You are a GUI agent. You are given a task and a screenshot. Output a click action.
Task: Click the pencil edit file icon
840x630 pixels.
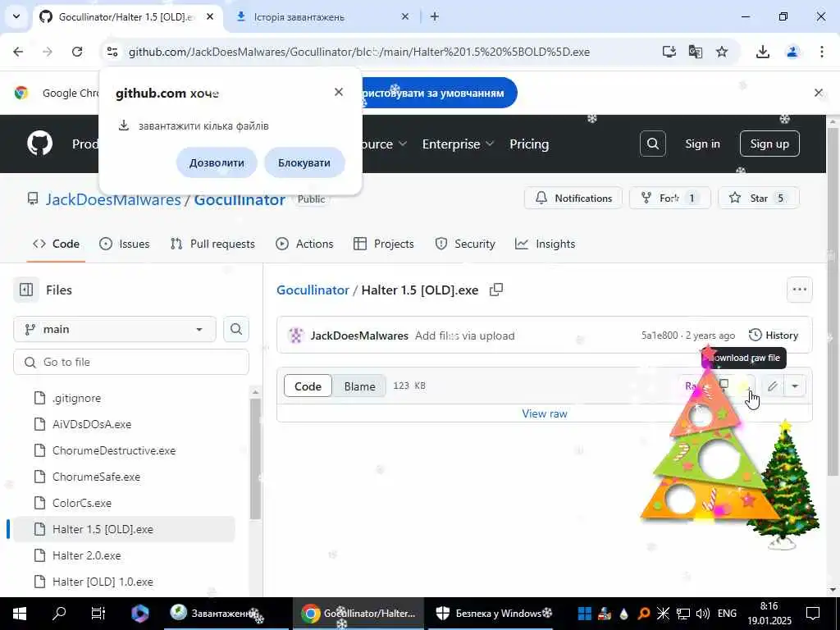click(x=772, y=386)
